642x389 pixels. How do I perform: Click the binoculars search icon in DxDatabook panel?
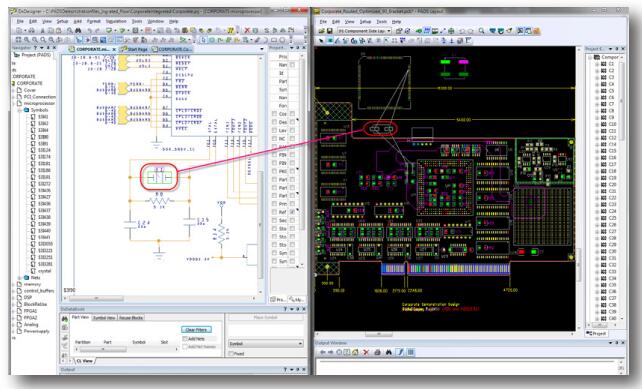(x=65, y=319)
